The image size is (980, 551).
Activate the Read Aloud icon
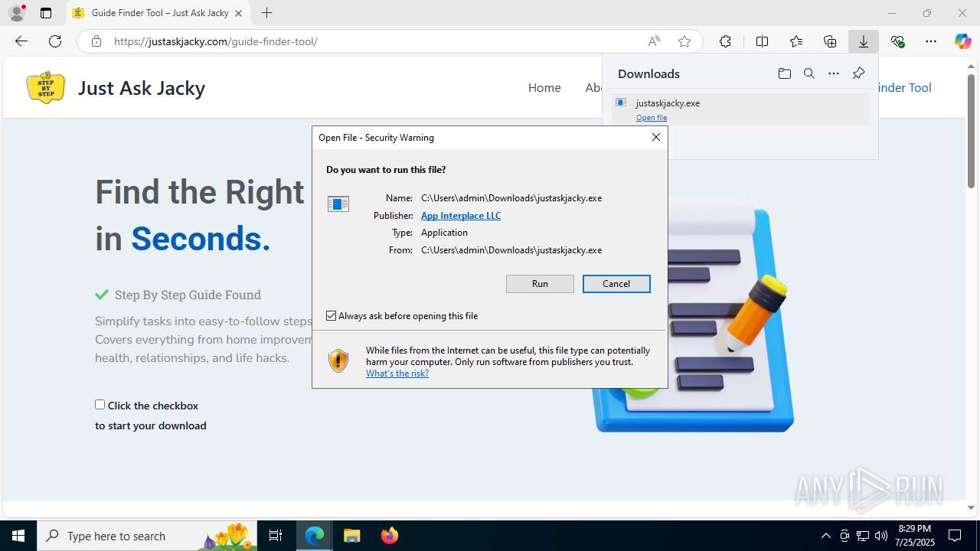(654, 41)
